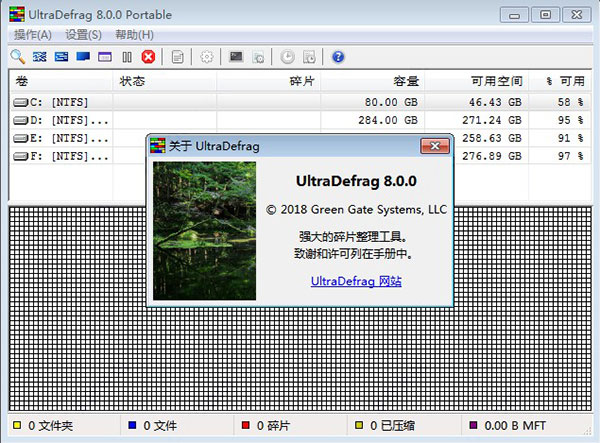
Task: Sort by the 容量 column header
Action: click(x=372, y=81)
